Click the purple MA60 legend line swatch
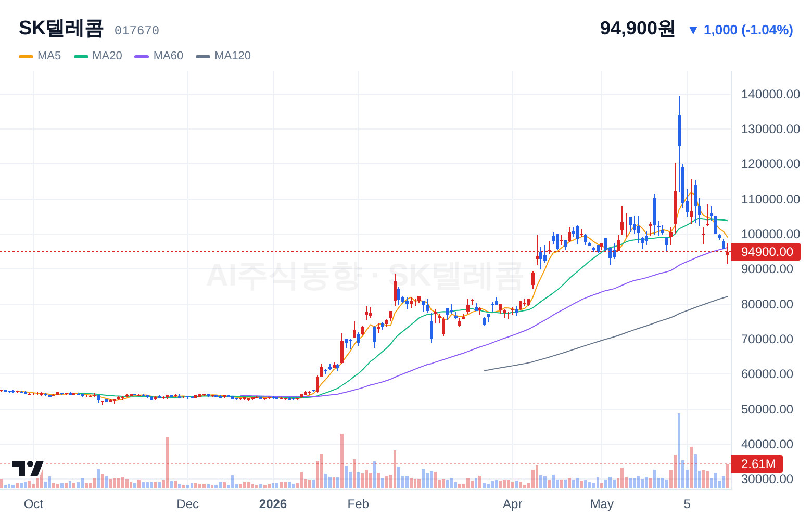Screen dimensions: 812x518 pyautogui.click(x=142, y=56)
